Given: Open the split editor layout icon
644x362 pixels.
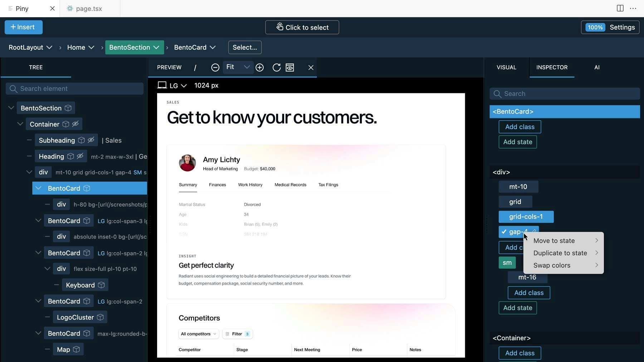Looking at the screenshot, I should coord(620,8).
